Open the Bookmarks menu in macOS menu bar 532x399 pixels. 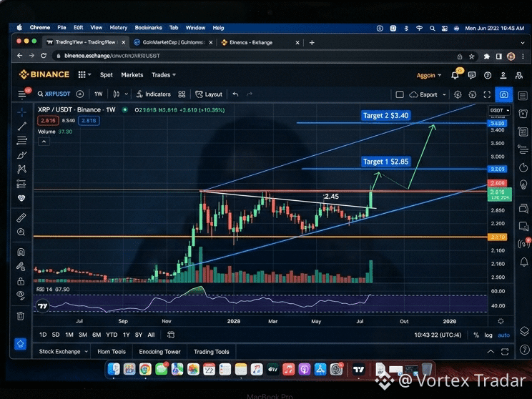[x=148, y=28]
